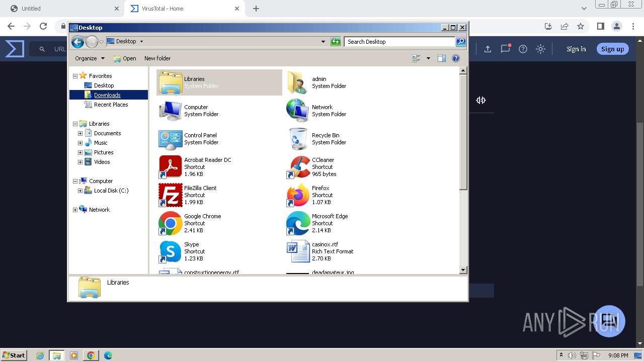Click the refresh button beside address bar

[336, 42]
